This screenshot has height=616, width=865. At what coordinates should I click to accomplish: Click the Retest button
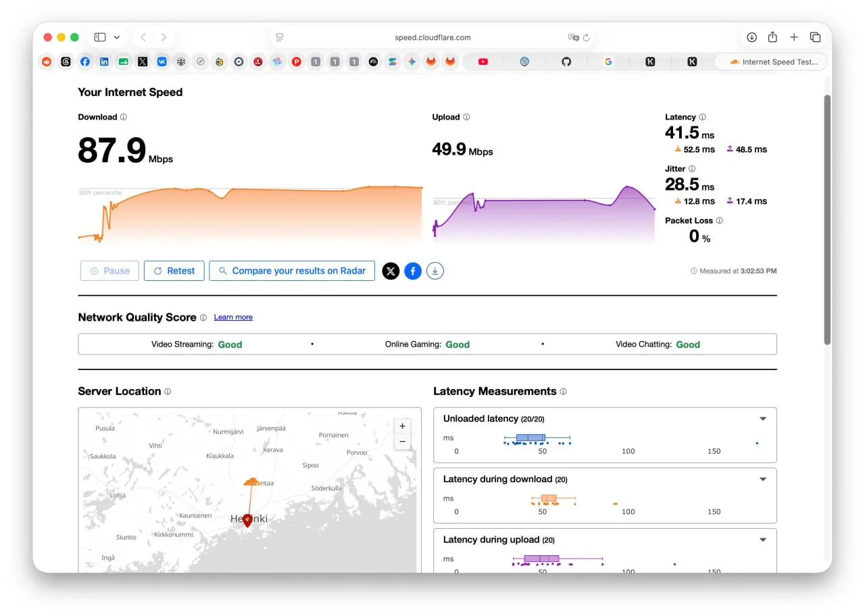tap(174, 271)
